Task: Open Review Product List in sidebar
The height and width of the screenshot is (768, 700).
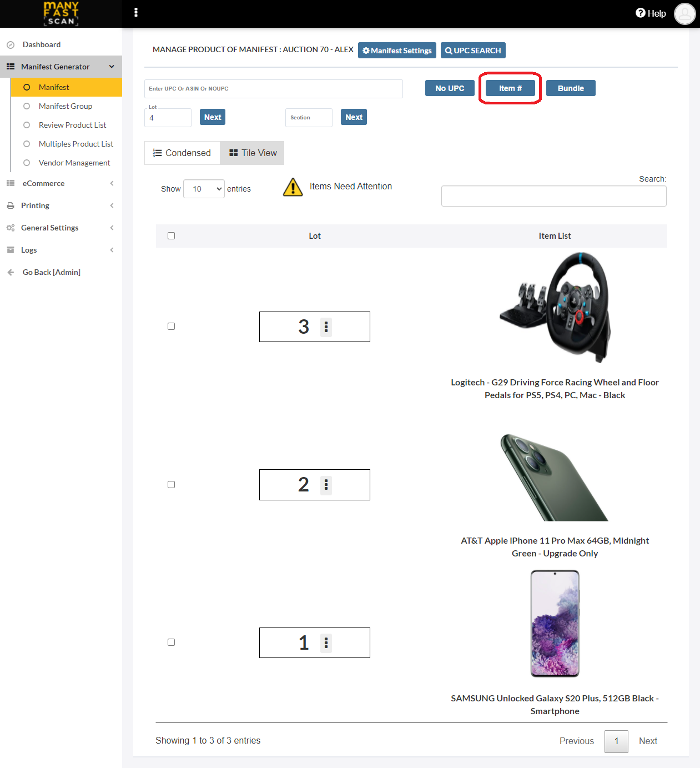Action: (x=72, y=125)
